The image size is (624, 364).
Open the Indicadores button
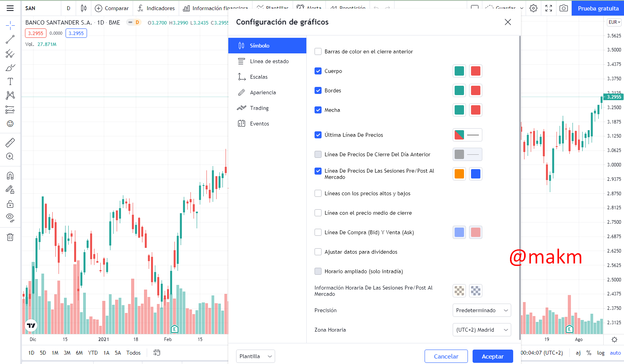[156, 8]
